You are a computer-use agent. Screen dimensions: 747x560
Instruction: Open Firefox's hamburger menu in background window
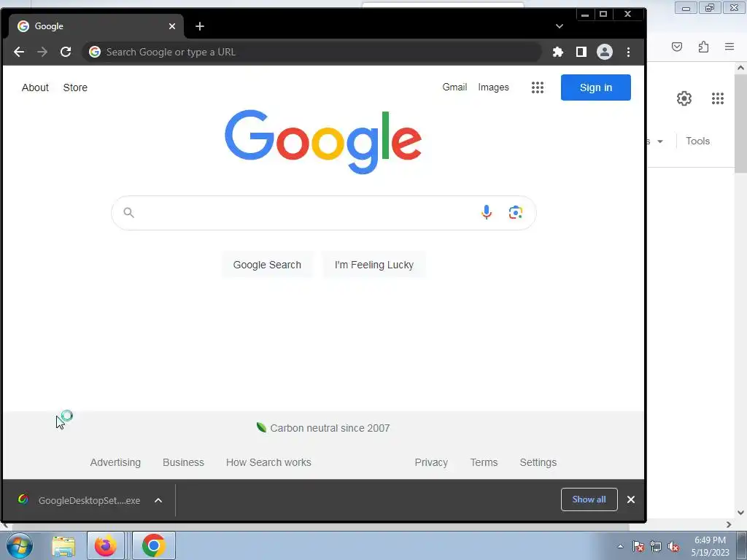[x=729, y=47]
